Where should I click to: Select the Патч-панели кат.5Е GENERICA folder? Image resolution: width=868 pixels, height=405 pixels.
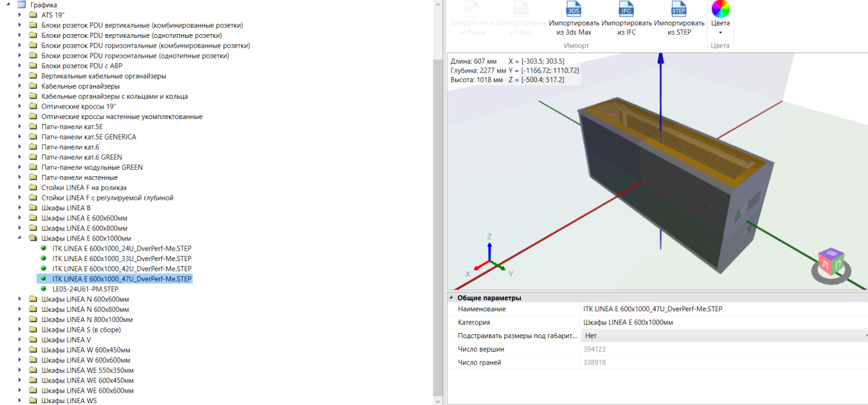point(89,137)
